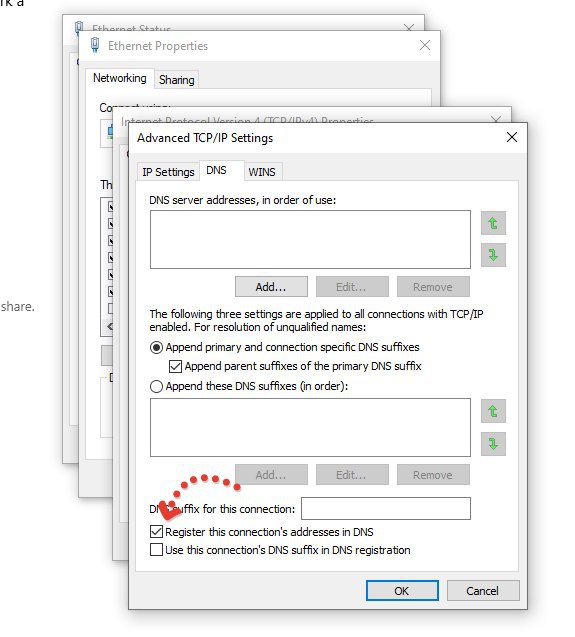Viewport: 575px width, 637px height.
Task: Move DNS suffix up in order
Action: click(493, 411)
